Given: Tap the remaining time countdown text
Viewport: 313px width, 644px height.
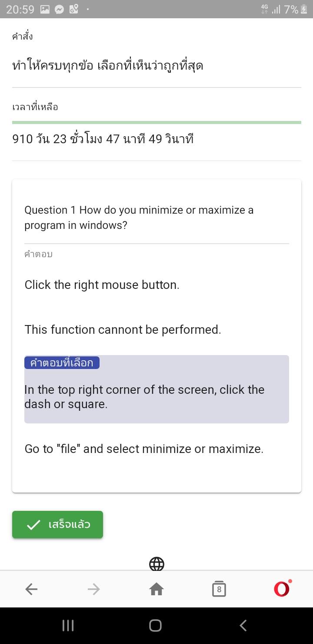Looking at the screenshot, I should [103, 139].
